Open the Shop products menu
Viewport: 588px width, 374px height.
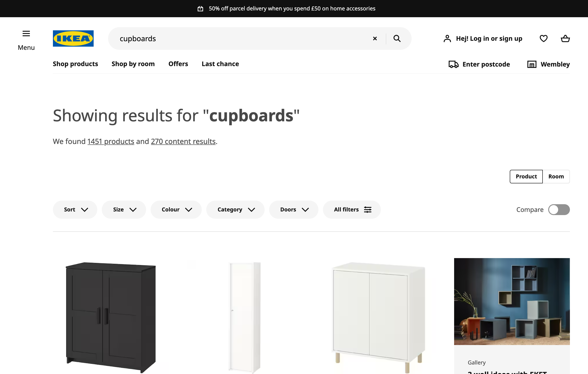(x=76, y=63)
